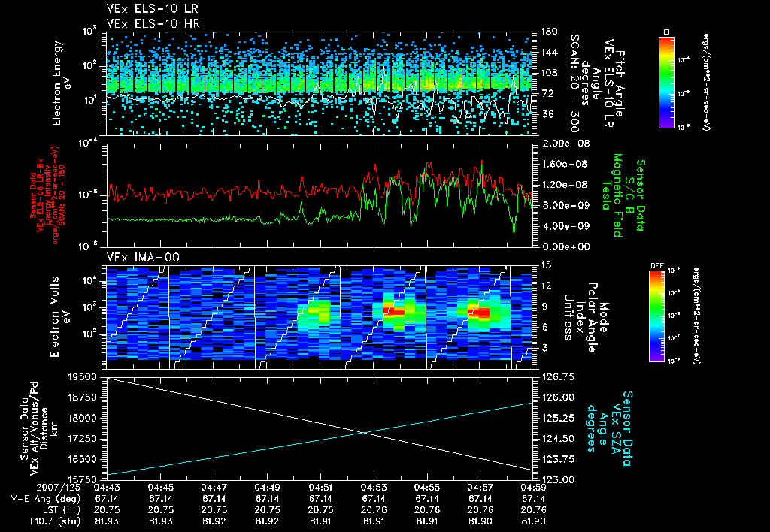The width and height of the screenshot is (770, 532).
Task: Click the pitch angle tick value 108
Action: (x=550, y=73)
